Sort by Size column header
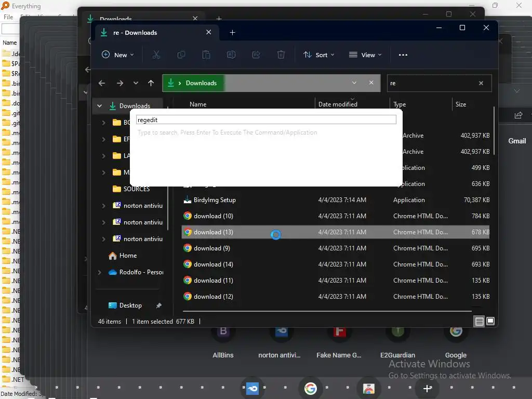 click(461, 104)
